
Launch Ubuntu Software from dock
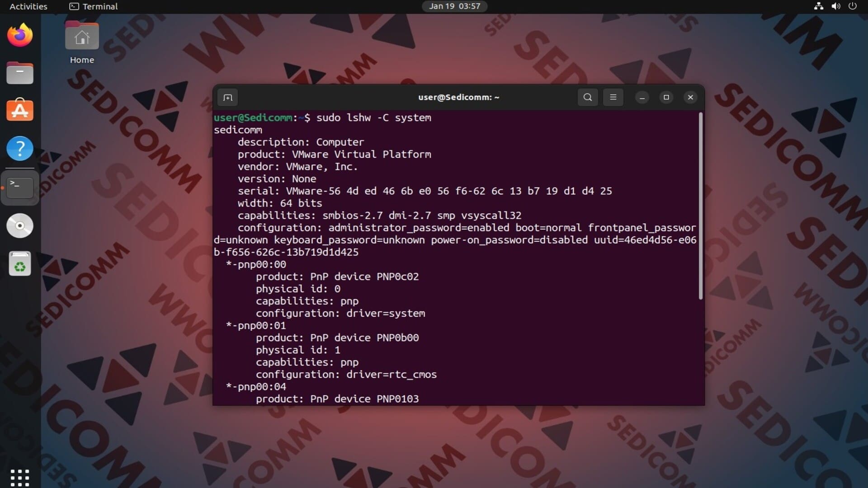point(20,111)
